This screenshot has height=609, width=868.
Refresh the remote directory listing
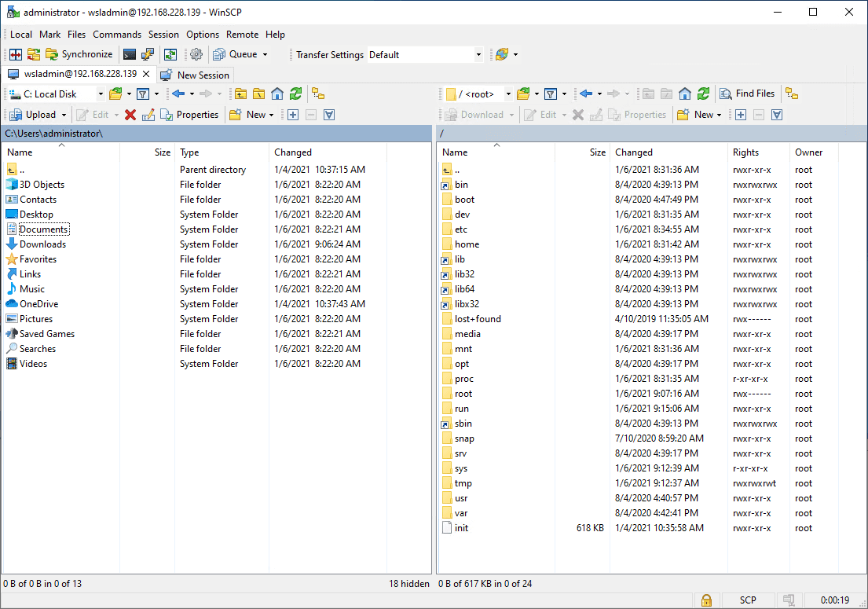click(x=704, y=94)
